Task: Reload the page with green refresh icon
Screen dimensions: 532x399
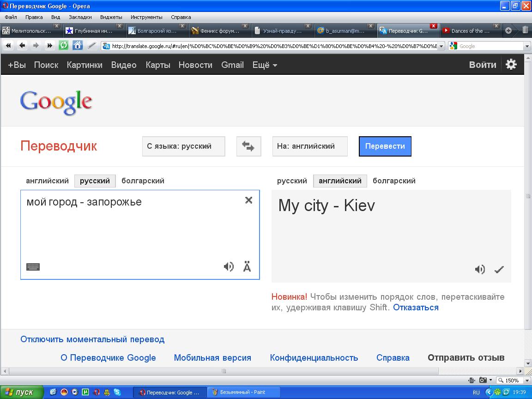Action: (x=63, y=45)
